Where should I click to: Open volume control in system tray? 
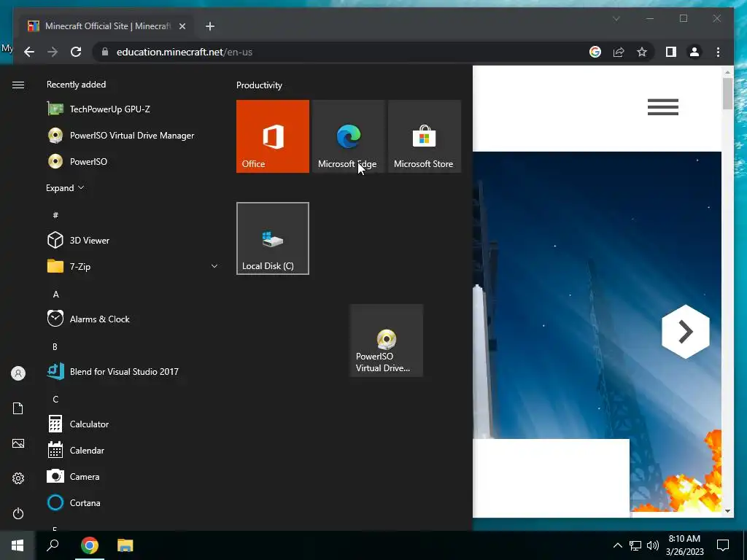click(653, 545)
